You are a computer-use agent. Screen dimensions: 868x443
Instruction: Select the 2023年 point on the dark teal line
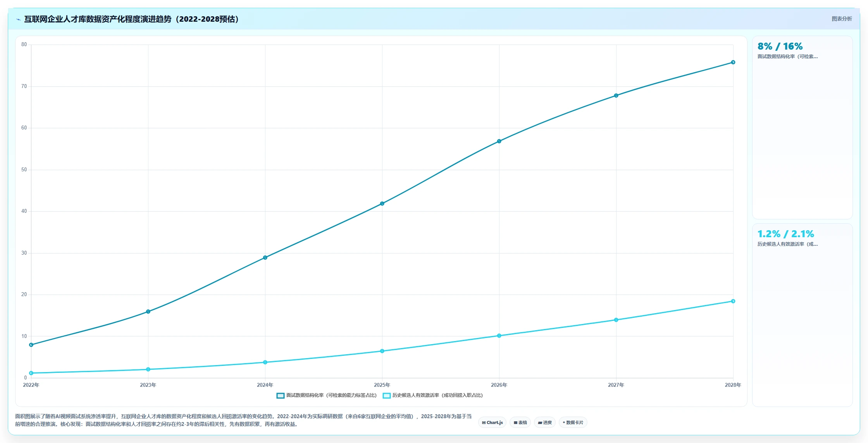click(148, 312)
